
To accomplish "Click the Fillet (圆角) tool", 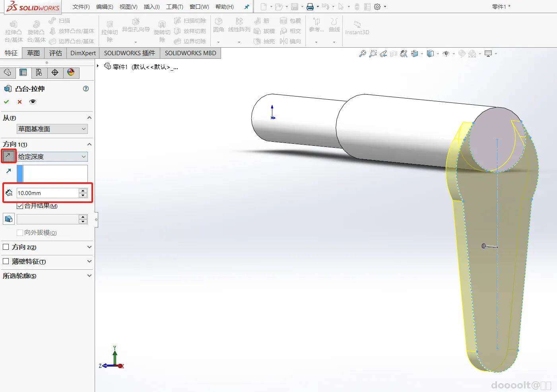I will (x=218, y=25).
